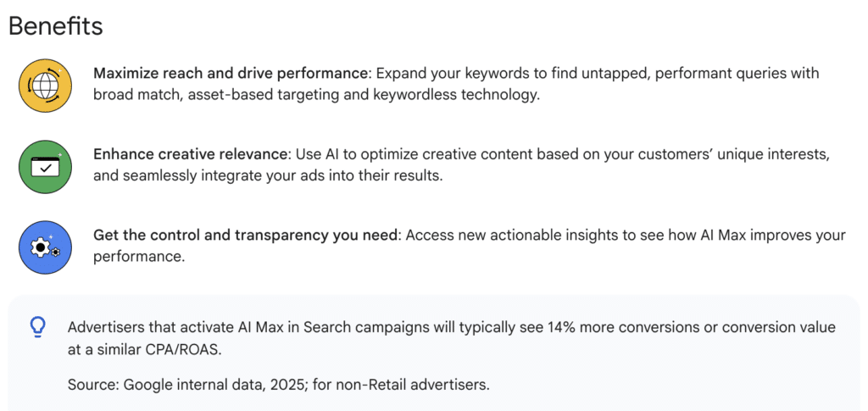The width and height of the screenshot is (868, 411).
Task: Click the green browser checkmark icon
Action: 46,166
